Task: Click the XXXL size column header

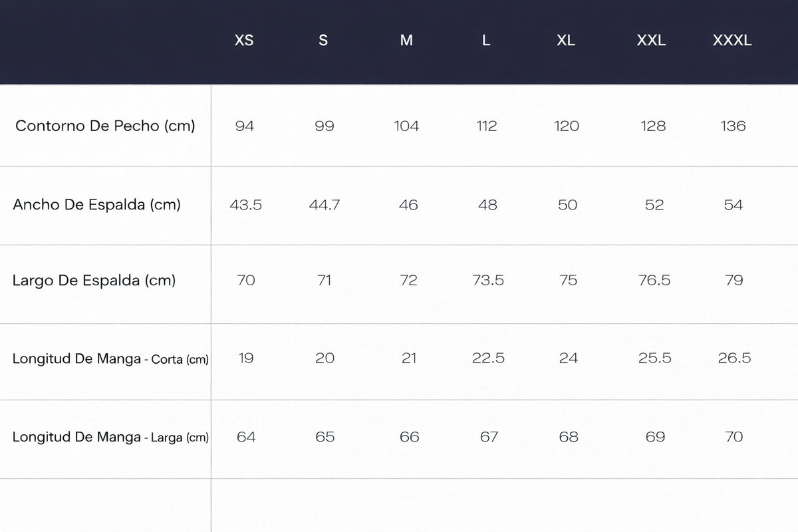Action: click(732, 41)
